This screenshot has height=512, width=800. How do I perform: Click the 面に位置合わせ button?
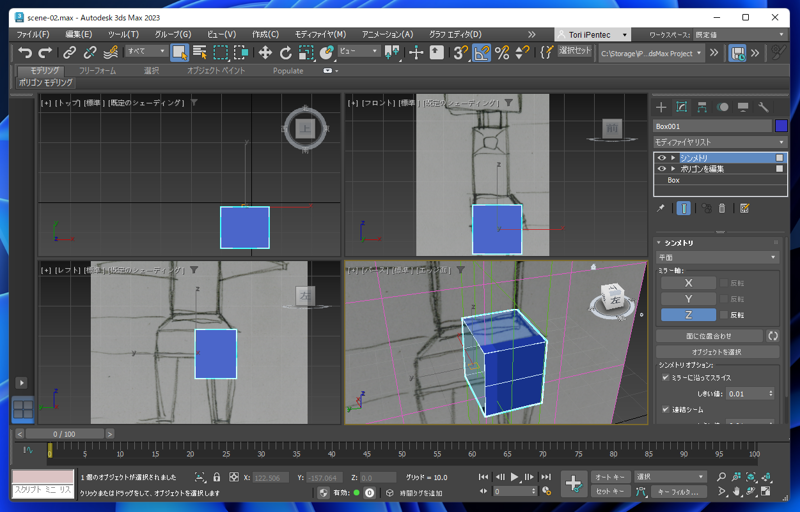(x=709, y=336)
